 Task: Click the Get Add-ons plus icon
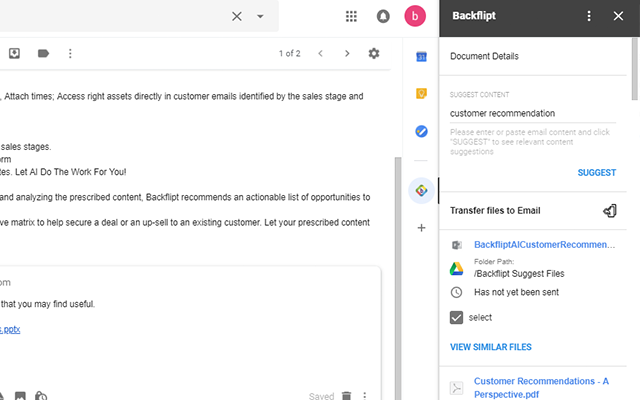pos(421,228)
